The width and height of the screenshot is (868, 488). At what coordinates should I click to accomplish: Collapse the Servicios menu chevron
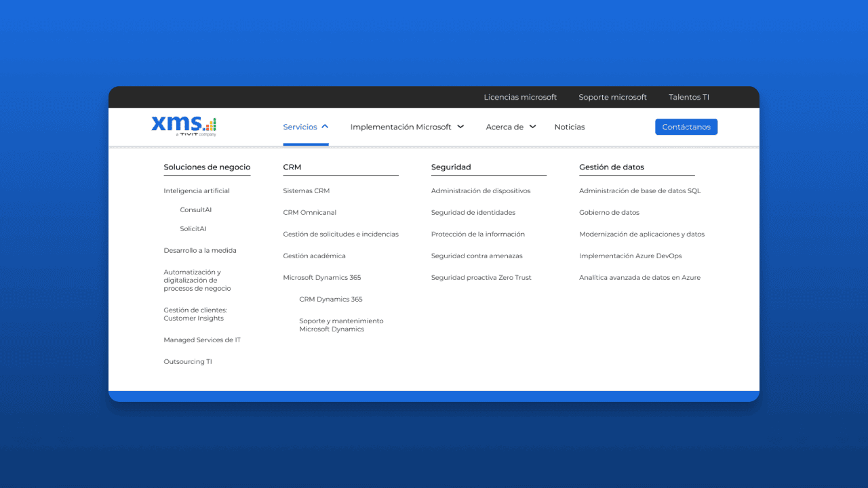click(x=325, y=127)
